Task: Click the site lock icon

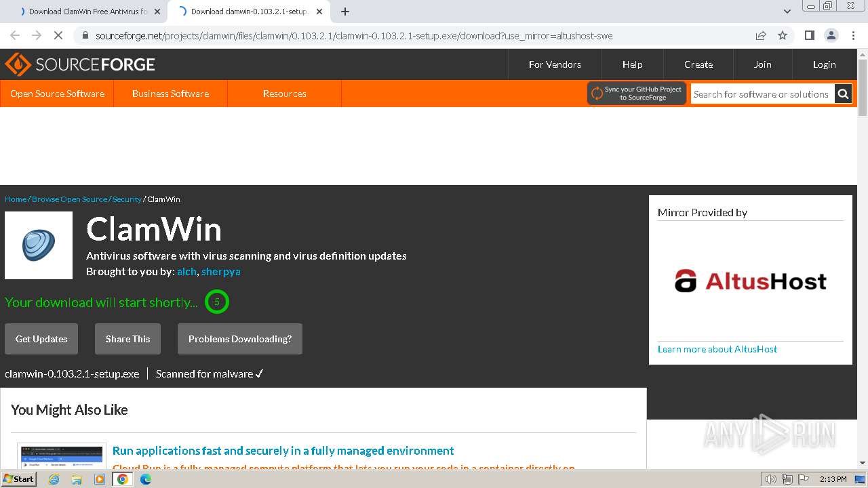Action: coord(85,35)
